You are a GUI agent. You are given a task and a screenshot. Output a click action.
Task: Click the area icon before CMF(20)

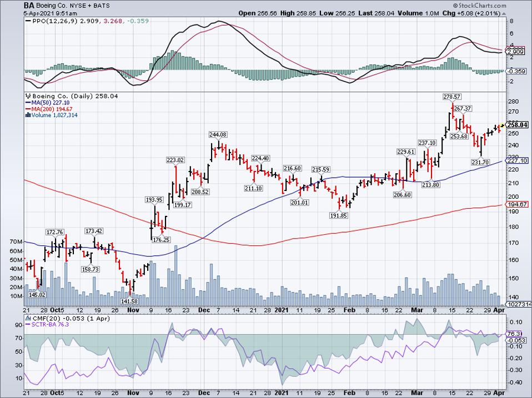pos(28,318)
